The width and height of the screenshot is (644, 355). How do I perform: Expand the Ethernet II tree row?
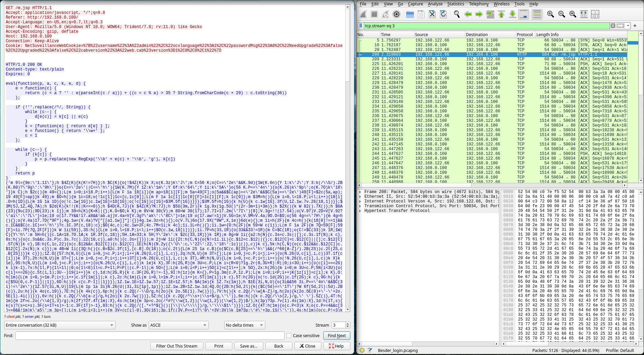pyautogui.click(x=360, y=196)
